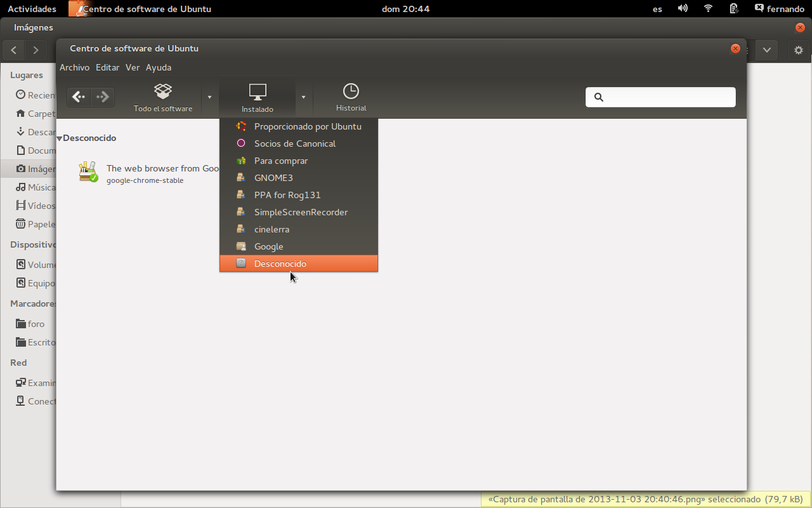
Task: Select the Google source entry
Action: click(x=299, y=246)
